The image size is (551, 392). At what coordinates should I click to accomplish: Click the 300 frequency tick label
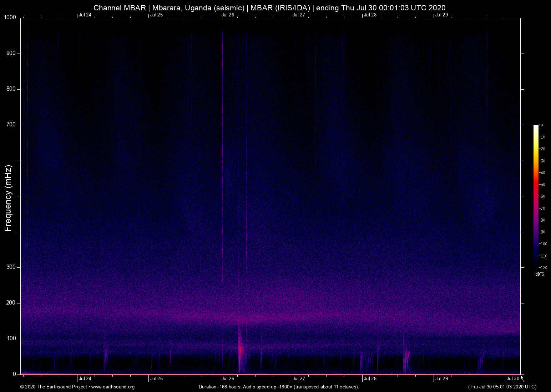tap(11, 267)
